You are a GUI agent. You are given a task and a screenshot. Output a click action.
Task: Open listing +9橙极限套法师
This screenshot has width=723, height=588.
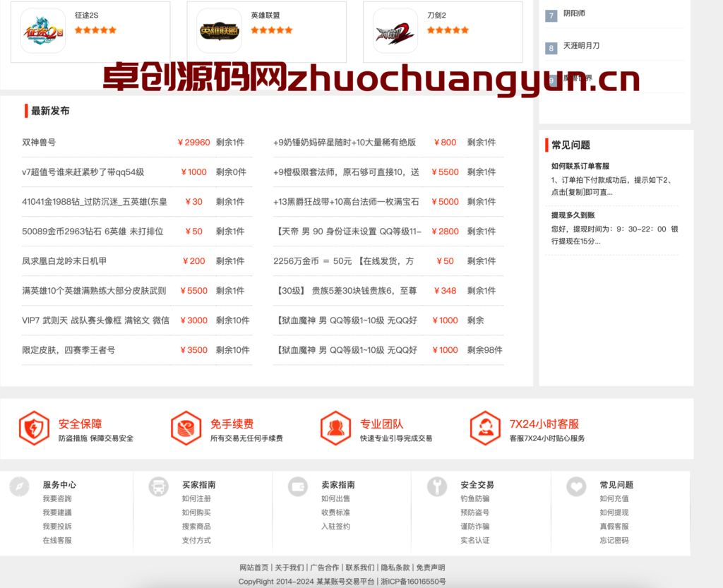(346, 172)
